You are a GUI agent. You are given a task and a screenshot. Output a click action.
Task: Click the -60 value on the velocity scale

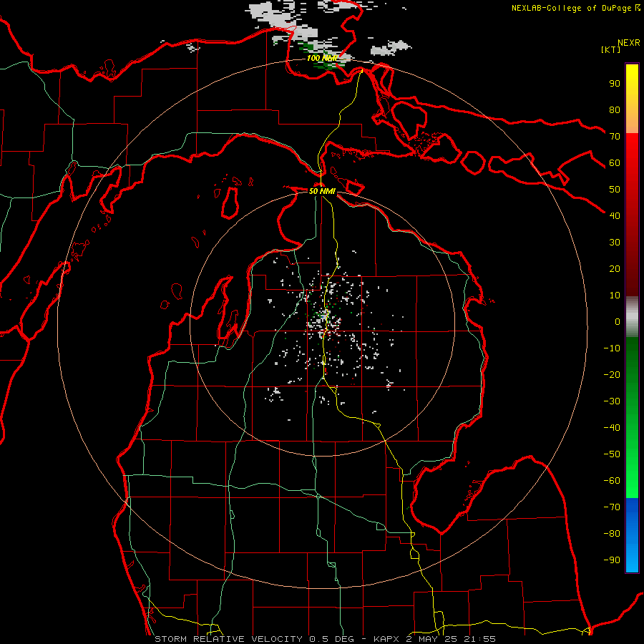click(x=612, y=481)
